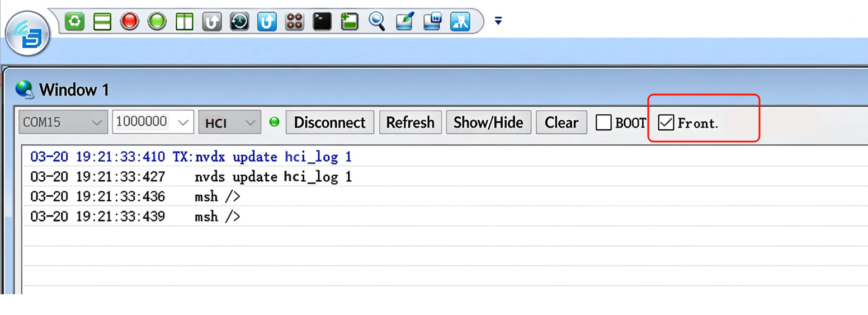Viewport: 868px width, 315px height.
Task: Click the black terminal console icon
Action: pos(322,22)
